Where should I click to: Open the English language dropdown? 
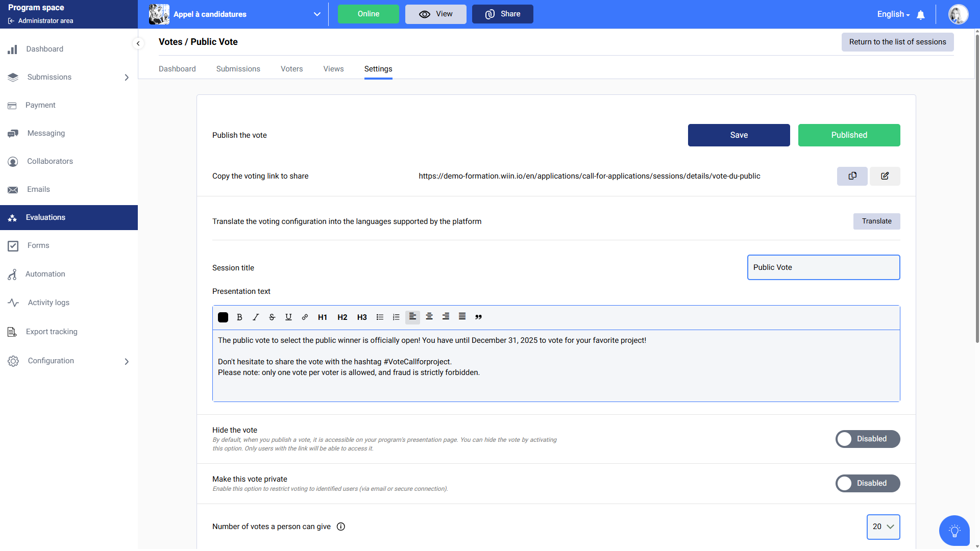click(x=893, y=14)
